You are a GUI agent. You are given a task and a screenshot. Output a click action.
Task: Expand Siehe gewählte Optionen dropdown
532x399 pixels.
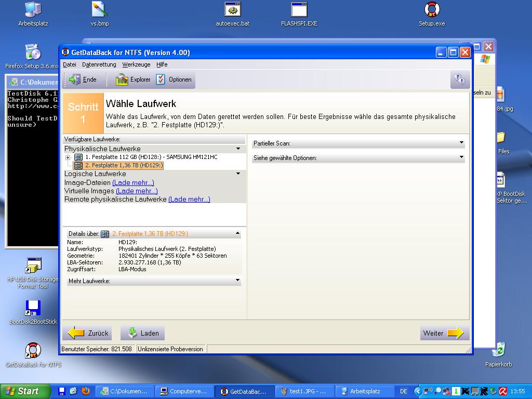pyautogui.click(x=461, y=157)
